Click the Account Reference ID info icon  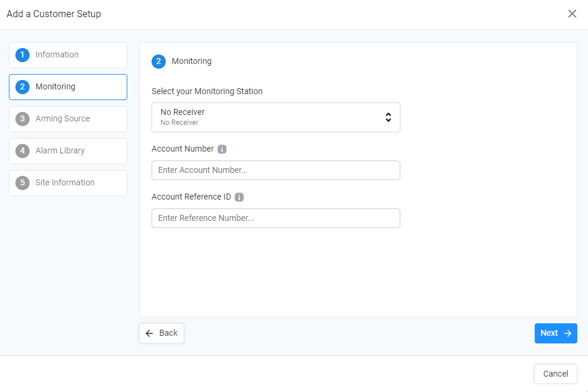coord(239,197)
